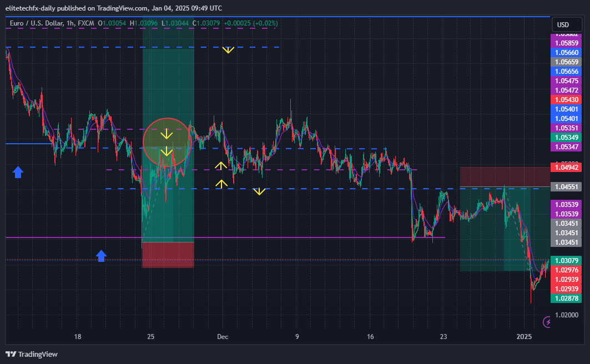Click the high value 1.03096
The image size is (590, 364).
(x=146, y=23)
